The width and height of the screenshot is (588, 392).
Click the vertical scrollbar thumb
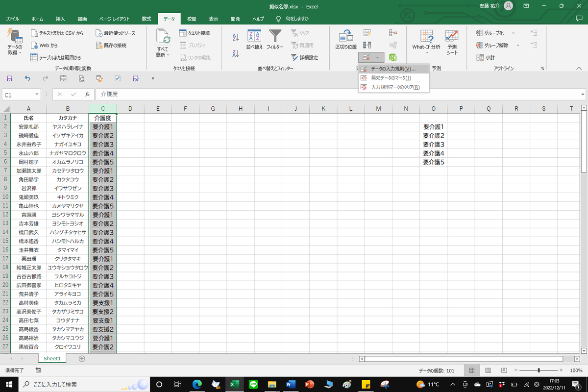point(584,143)
